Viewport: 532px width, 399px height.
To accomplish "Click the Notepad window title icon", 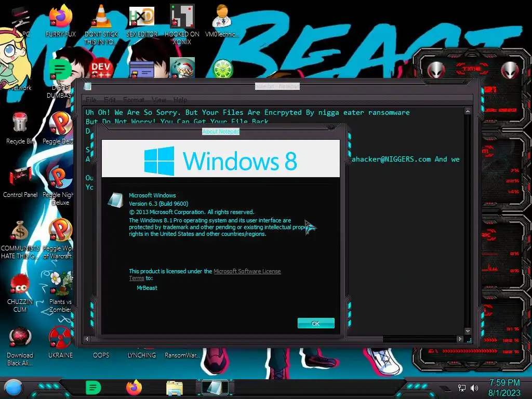I will 87,86.
